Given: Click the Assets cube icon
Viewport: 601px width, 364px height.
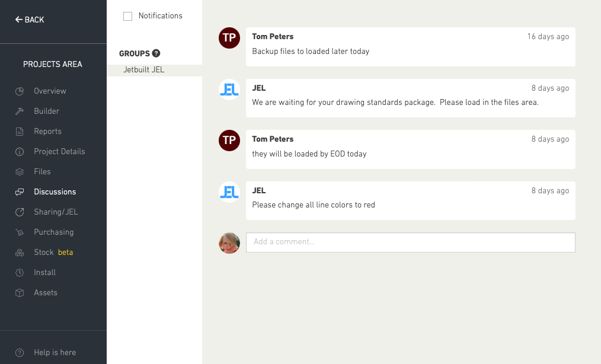Looking at the screenshot, I should click(x=20, y=293).
